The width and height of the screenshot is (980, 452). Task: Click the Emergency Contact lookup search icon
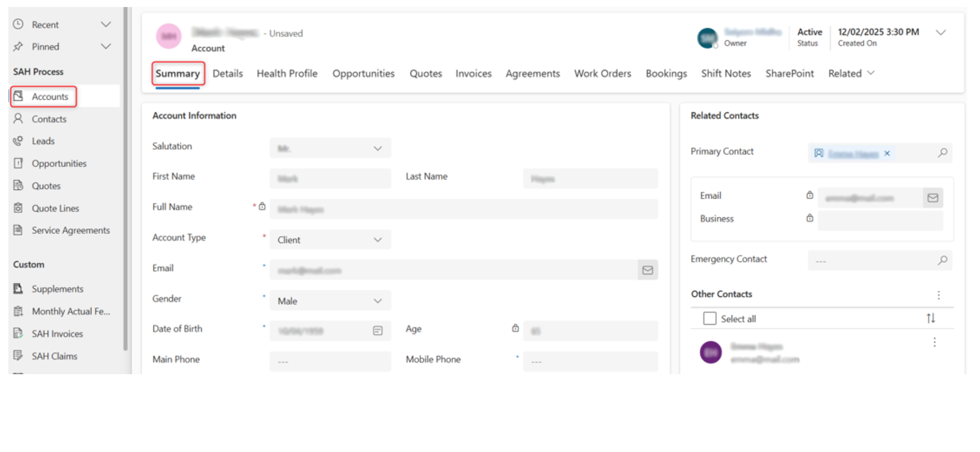point(942,260)
